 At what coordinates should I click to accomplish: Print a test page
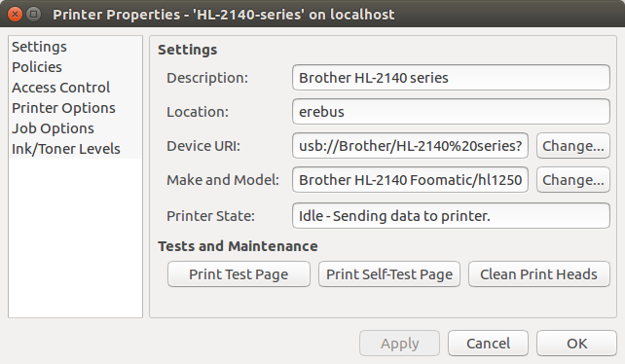coord(239,274)
